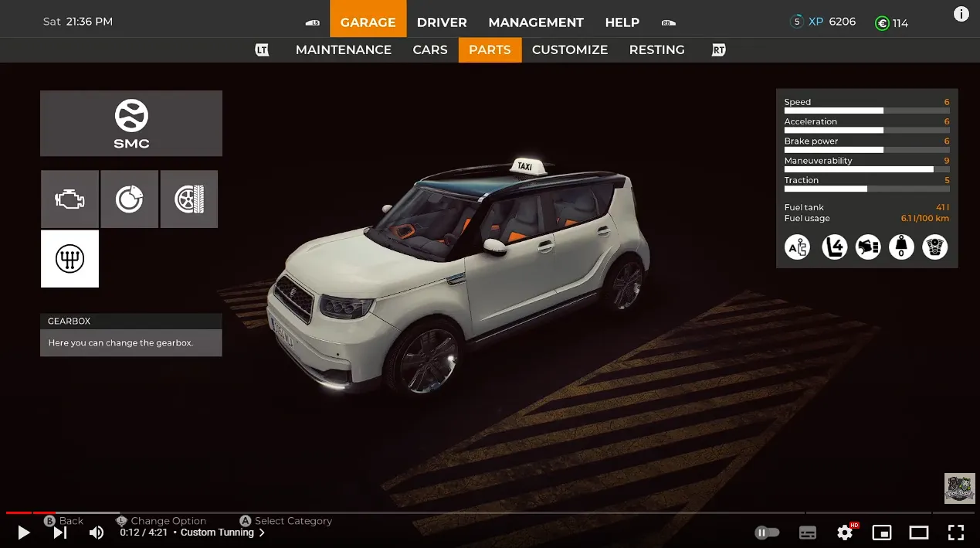This screenshot has height=548, width=980.
Task: Select the PARTS submenu
Action: 490,49
